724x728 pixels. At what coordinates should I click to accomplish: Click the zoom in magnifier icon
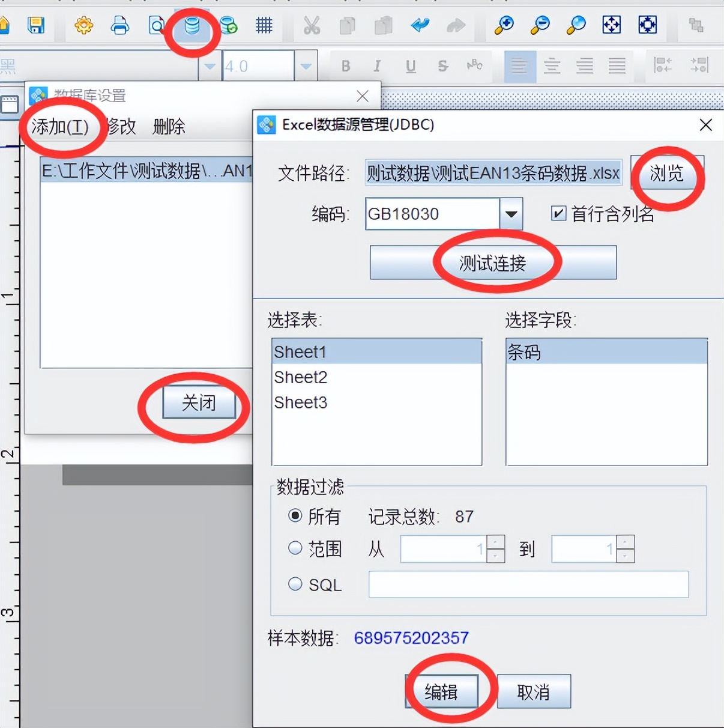[504, 25]
